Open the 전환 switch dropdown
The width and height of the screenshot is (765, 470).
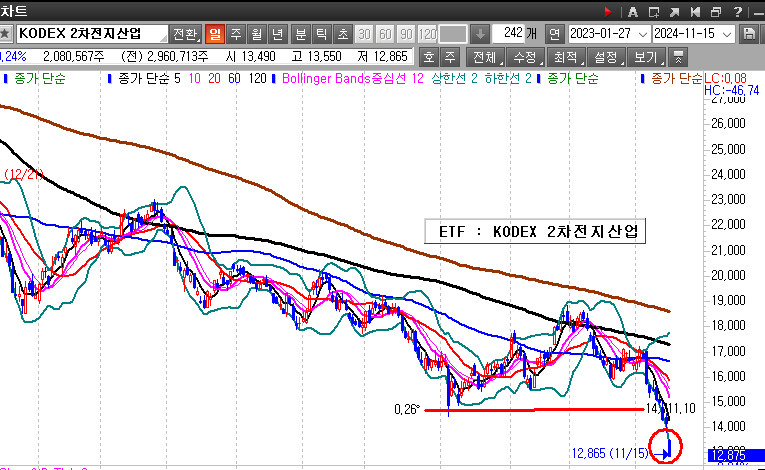tap(185, 34)
